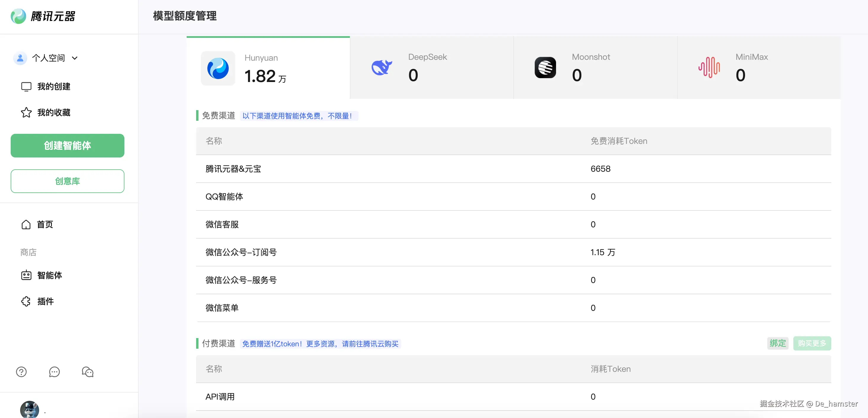Click the Hunyuan logo icon

pyautogui.click(x=218, y=68)
